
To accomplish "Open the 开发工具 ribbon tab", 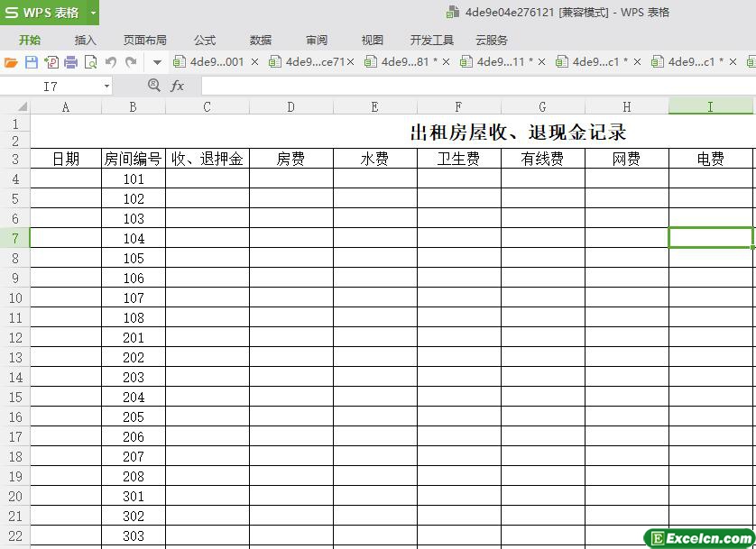I will pyautogui.click(x=432, y=40).
